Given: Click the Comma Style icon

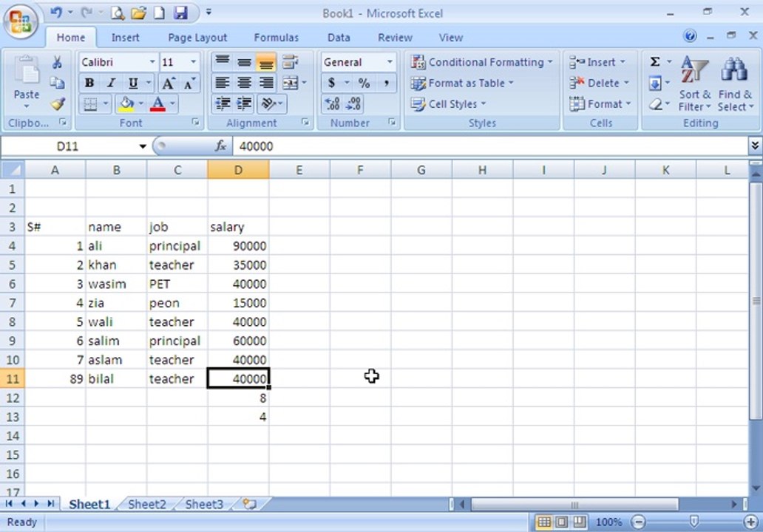Looking at the screenshot, I should point(386,83).
